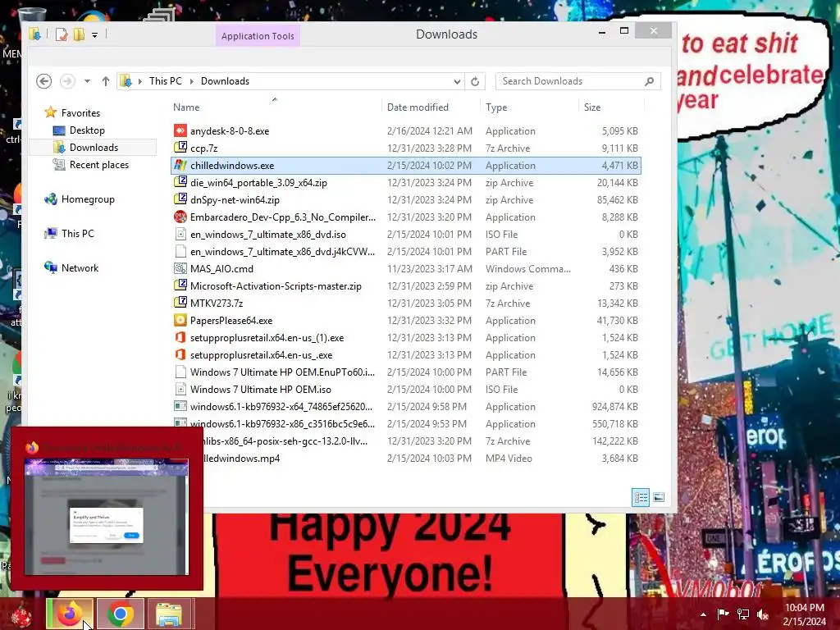
Task: Open the taskbar clock showing 10:04 PM
Action: [x=805, y=614]
